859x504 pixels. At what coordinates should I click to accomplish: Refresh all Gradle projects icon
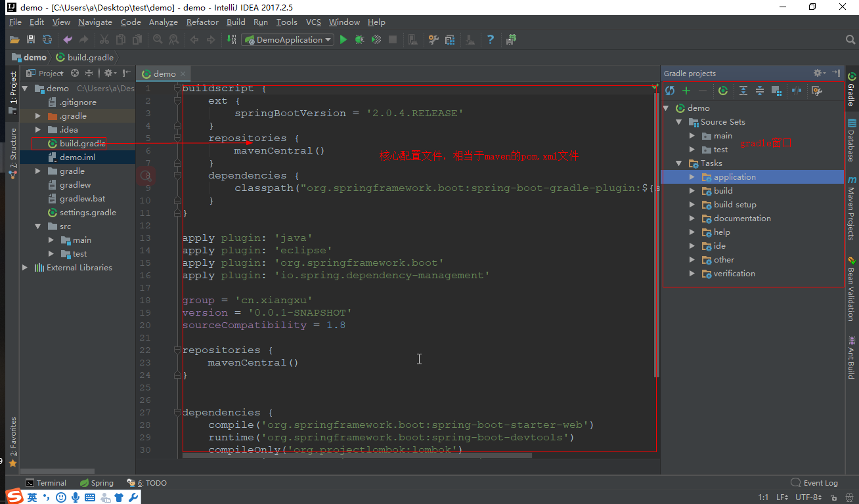(670, 91)
